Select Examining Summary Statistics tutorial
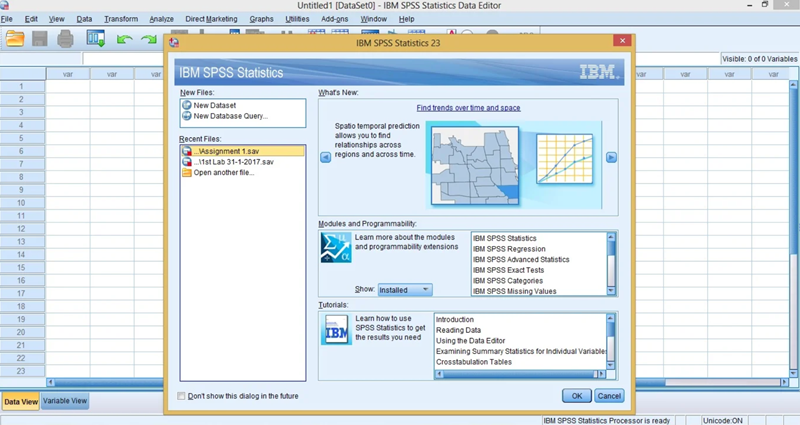The height and width of the screenshot is (425, 800). (521, 351)
